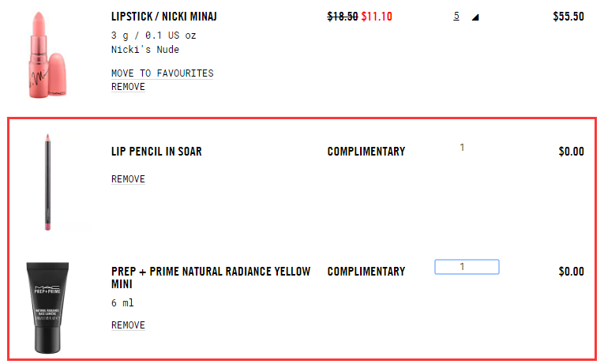Click Complimentary label for the lip pencil
The image size is (604, 364).
tap(366, 151)
